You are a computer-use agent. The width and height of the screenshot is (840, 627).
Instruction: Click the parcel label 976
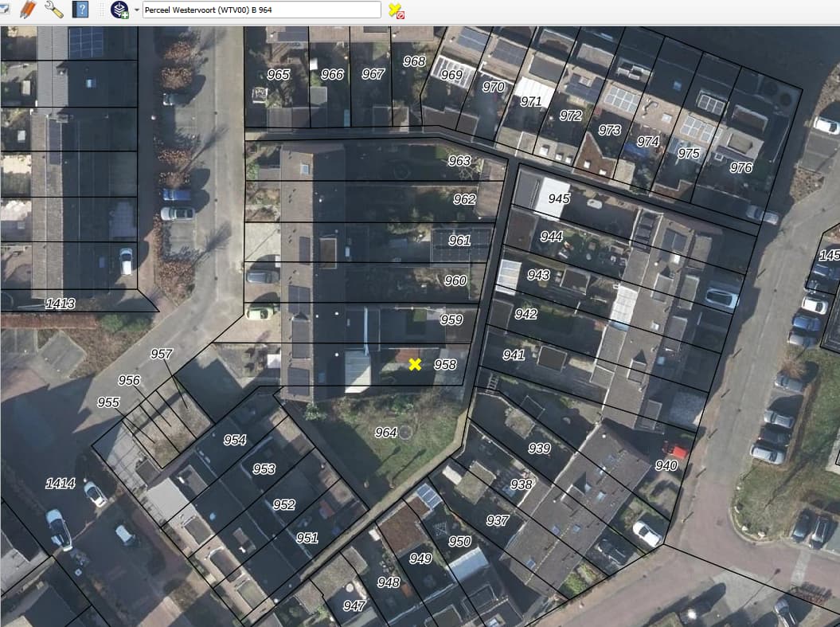(x=740, y=168)
